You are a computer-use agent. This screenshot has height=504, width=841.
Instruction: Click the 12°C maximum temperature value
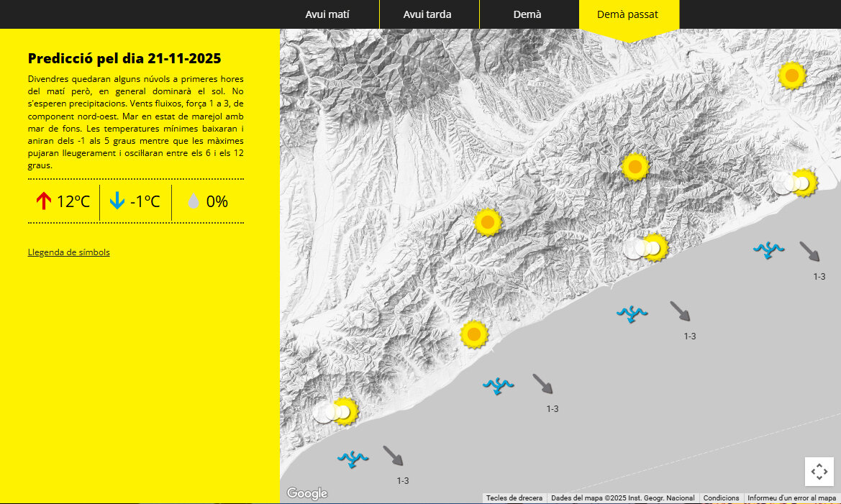tap(73, 201)
